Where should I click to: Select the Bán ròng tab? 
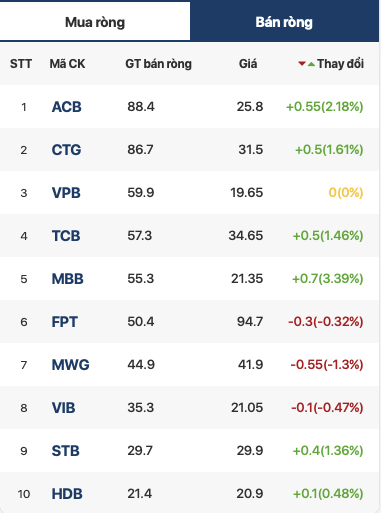(x=284, y=22)
